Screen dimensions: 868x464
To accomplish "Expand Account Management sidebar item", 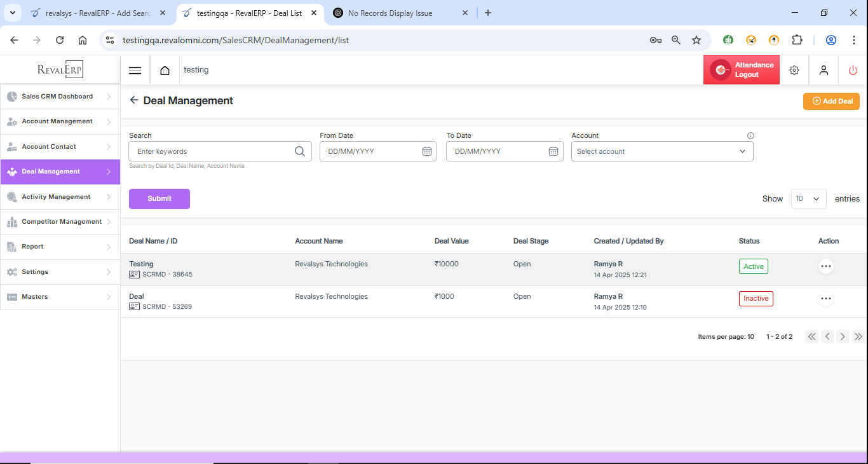I will tap(60, 121).
